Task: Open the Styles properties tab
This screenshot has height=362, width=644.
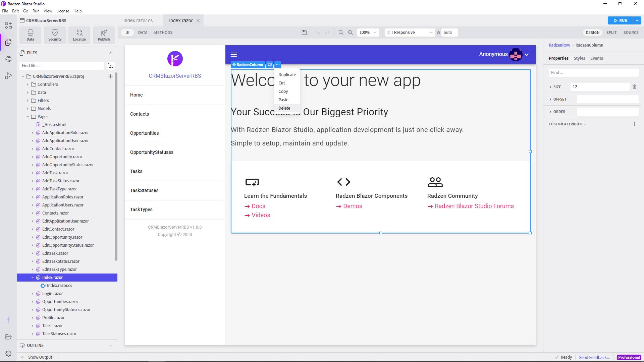Action: 579,58
